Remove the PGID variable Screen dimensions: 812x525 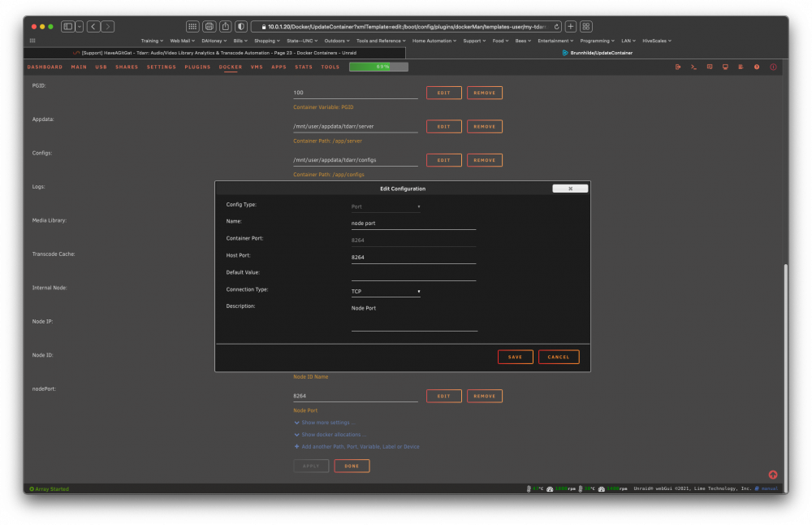click(485, 93)
